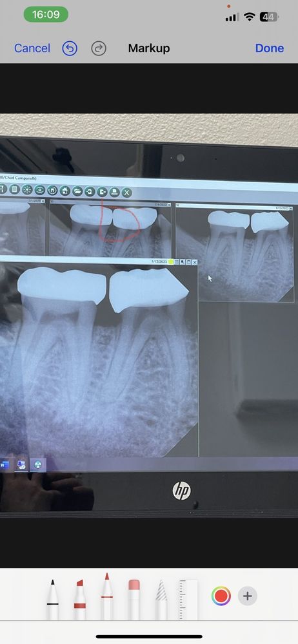Click the brightness sun icon in X-ray toolbar
Image resolution: width=298 pixels, height=644 pixels.
coord(27,189)
